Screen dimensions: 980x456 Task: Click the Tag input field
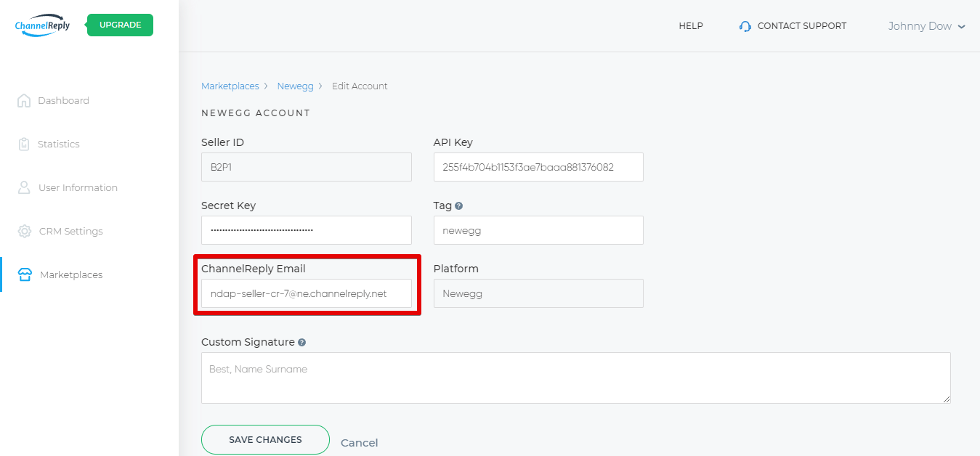[538, 230]
